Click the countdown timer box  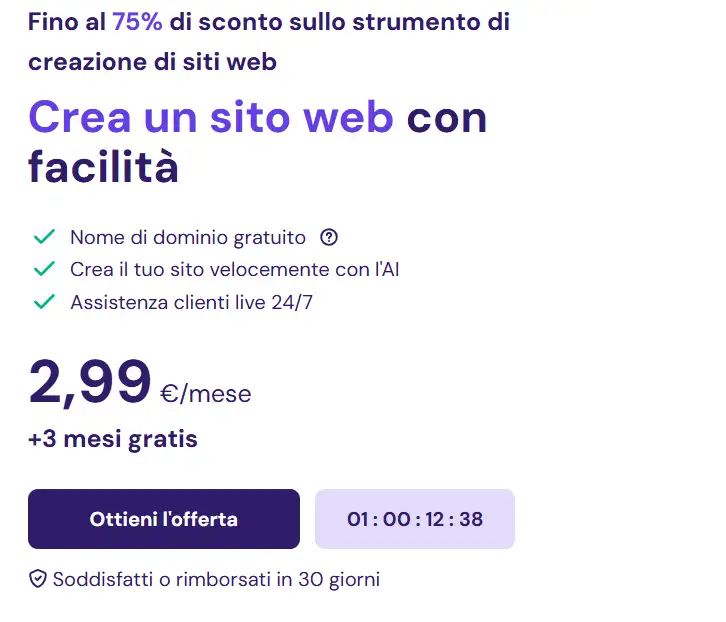coord(414,519)
